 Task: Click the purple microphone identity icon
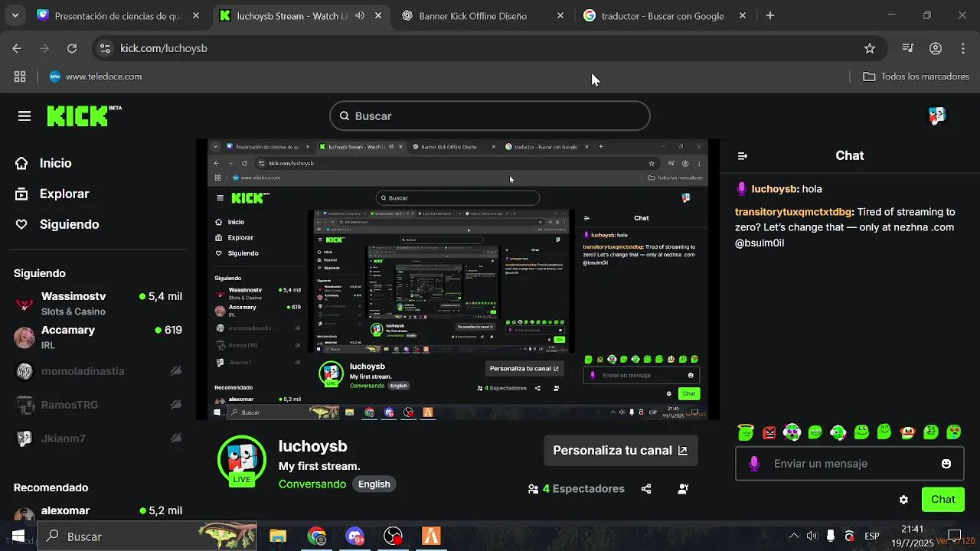coord(754,464)
